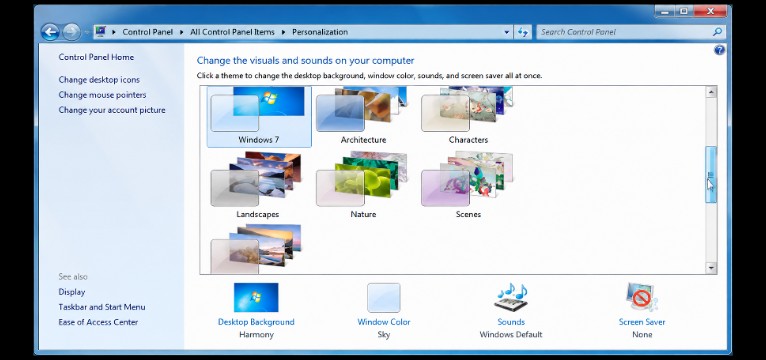
Task: Click the Screen Saver link text
Action: point(642,322)
